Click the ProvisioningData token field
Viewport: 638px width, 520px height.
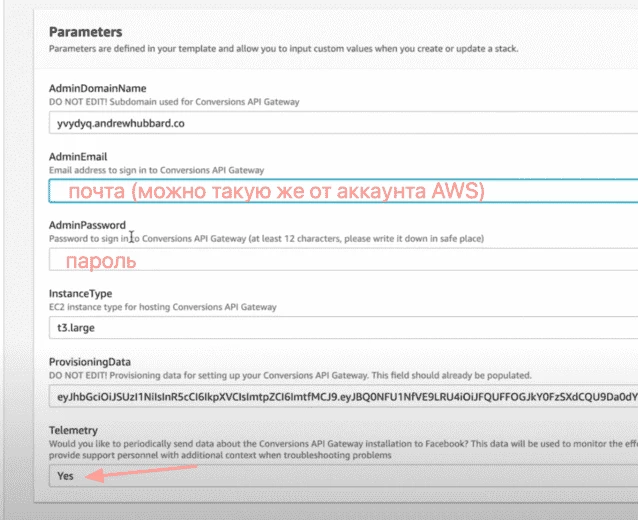click(x=343, y=396)
